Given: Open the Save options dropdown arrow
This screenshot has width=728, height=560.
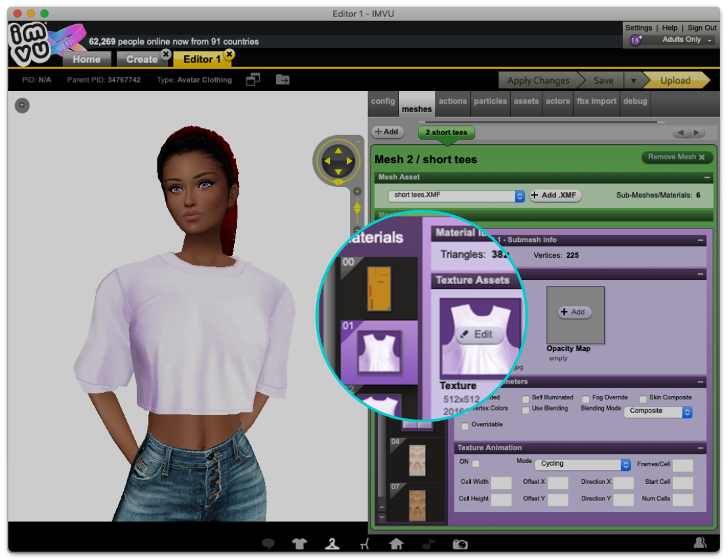Looking at the screenshot, I should [633, 81].
